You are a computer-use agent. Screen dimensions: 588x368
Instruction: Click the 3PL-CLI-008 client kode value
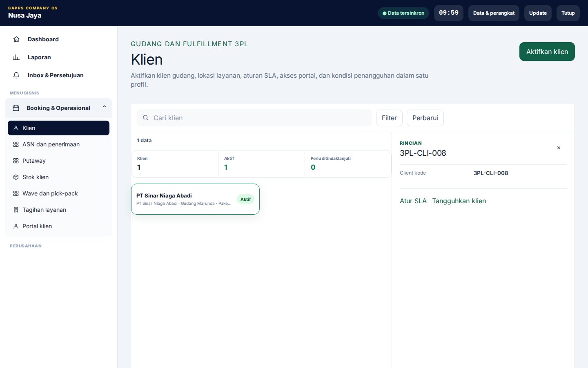tap(491, 173)
